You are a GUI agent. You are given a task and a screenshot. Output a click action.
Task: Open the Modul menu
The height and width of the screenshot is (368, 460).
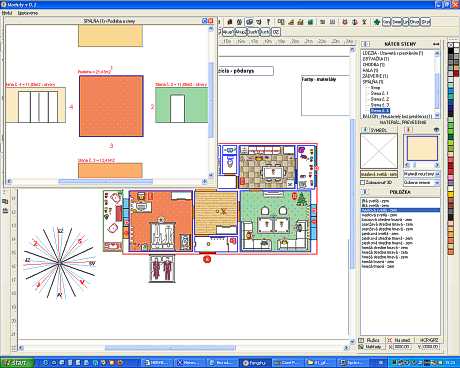[x=7, y=13]
